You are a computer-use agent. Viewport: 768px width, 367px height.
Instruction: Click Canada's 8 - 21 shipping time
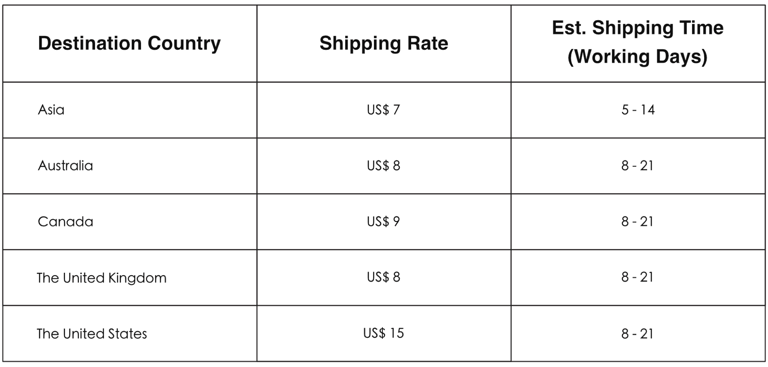pyautogui.click(x=638, y=221)
